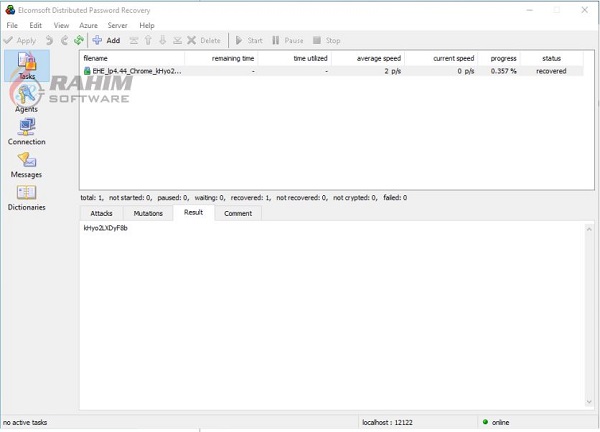Click the Delete X button

(x=204, y=40)
